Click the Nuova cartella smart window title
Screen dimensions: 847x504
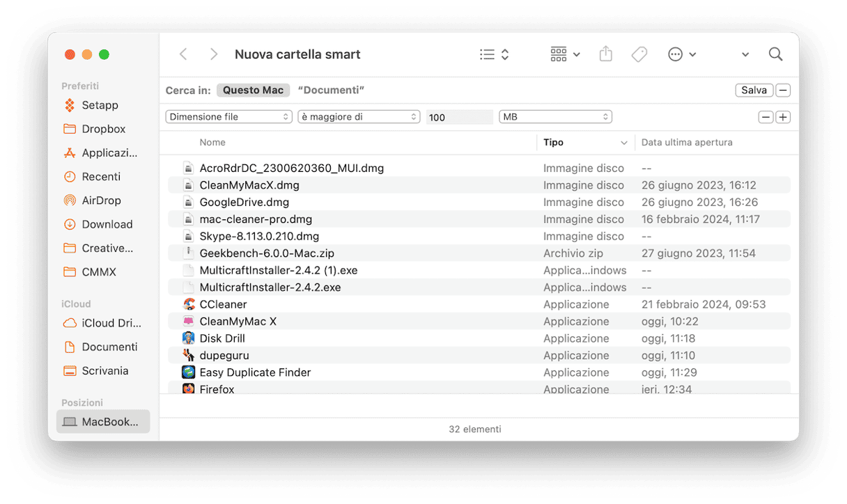click(x=297, y=54)
